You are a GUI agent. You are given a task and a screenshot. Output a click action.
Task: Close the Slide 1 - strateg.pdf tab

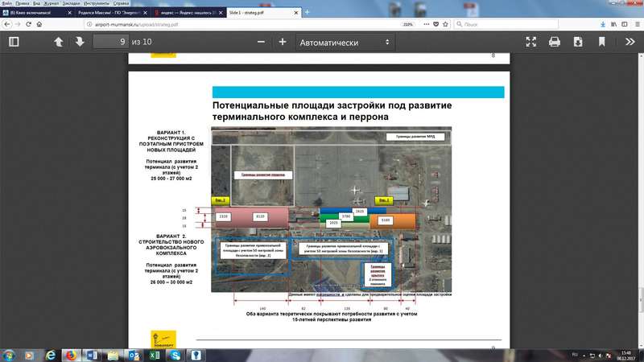point(296,13)
